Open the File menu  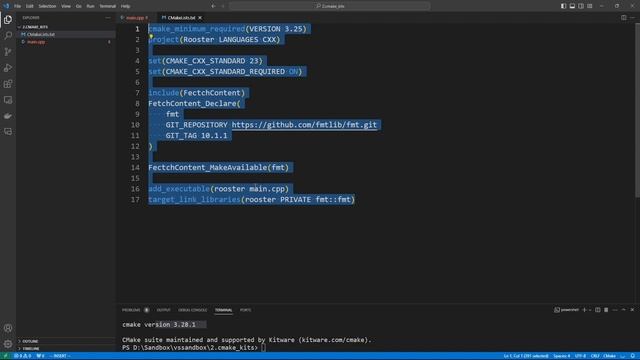pyautogui.click(x=18, y=6)
